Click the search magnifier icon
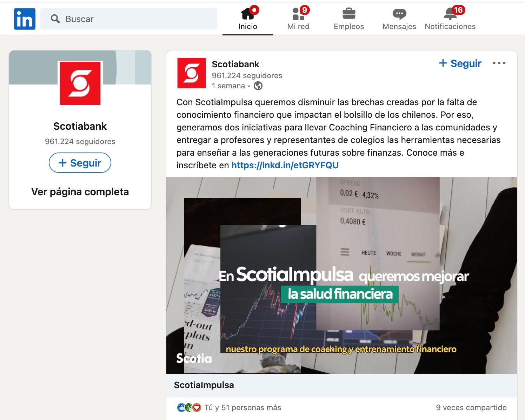The height and width of the screenshot is (420, 525). point(55,19)
